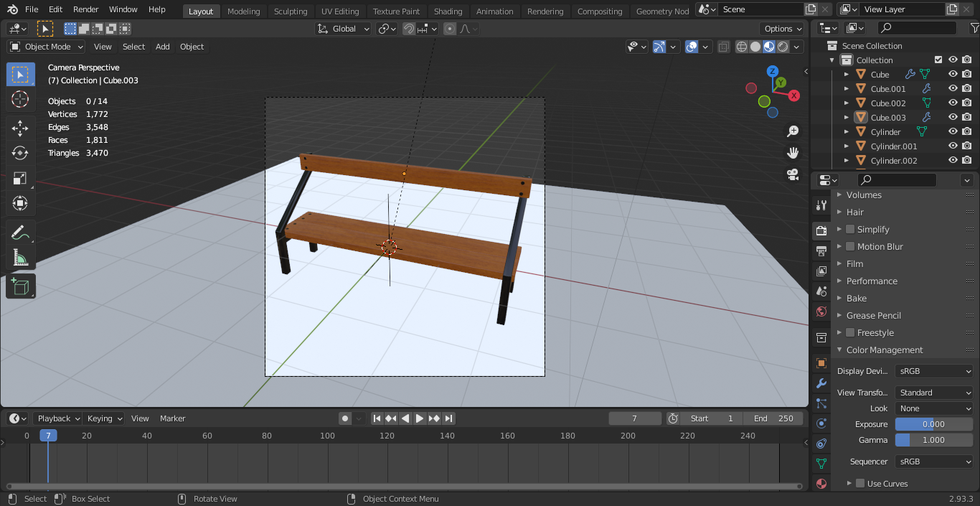980x506 pixels.
Task: Hide Cube.002 using its eye icon
Action: (x=953, y=103)
